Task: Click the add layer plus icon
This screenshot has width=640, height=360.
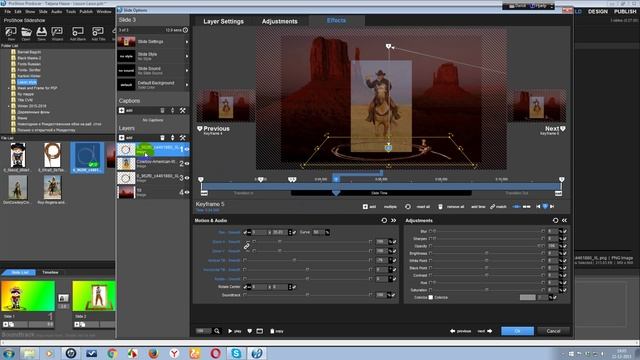Action: (122, 138)
